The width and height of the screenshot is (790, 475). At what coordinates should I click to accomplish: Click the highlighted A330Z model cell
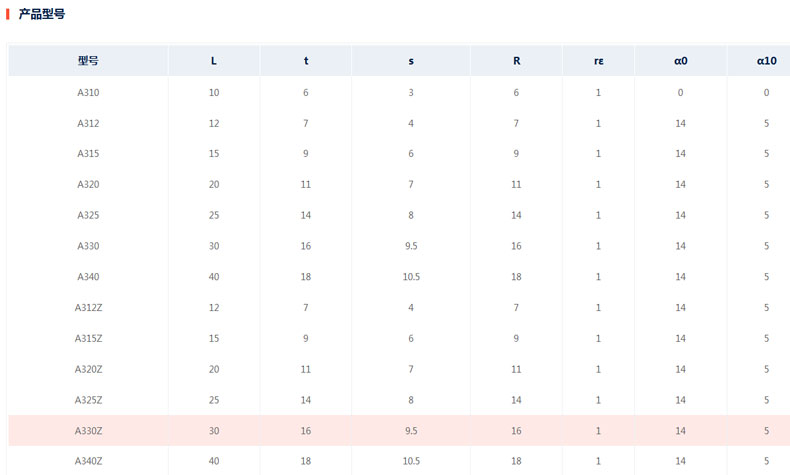(88, 431)
